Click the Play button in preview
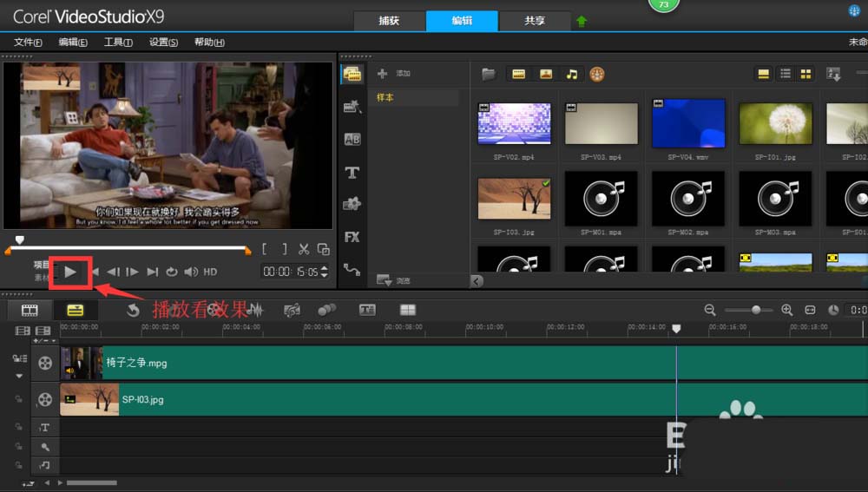This screenshot has width=868, height=492. [x=70, y=272]
